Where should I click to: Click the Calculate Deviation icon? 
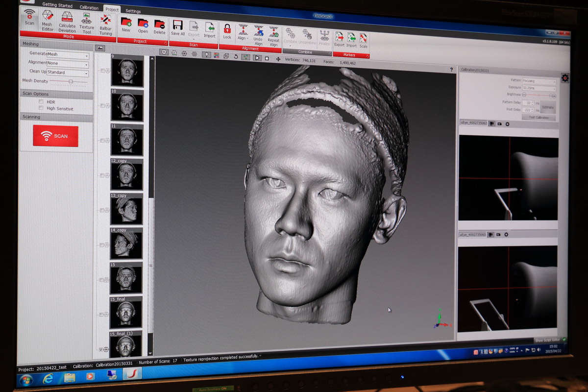[x=67, y=21]
